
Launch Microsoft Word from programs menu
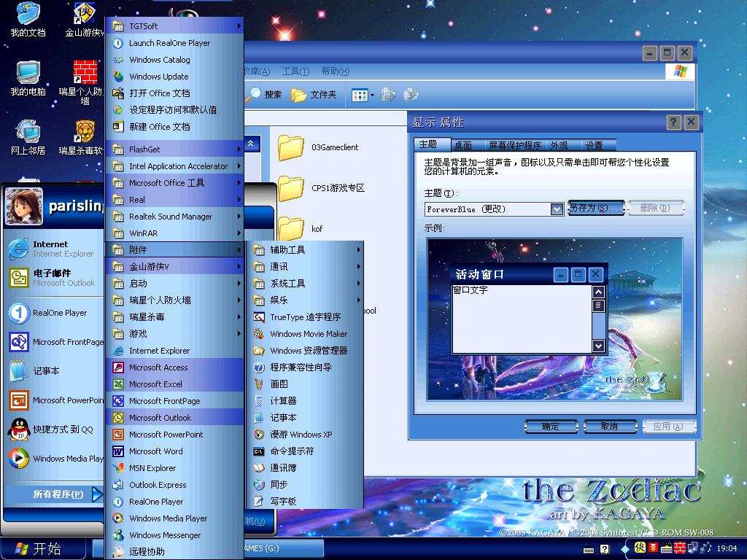174,451
